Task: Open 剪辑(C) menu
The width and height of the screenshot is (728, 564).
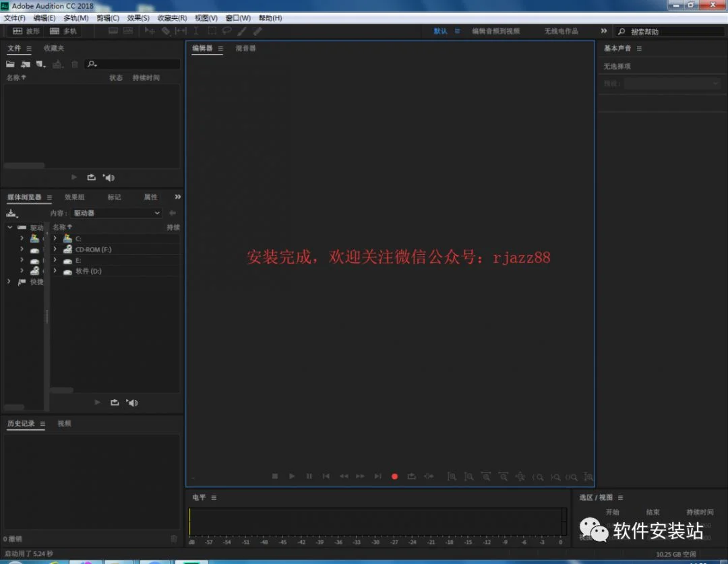Action: tap(108, 18)
